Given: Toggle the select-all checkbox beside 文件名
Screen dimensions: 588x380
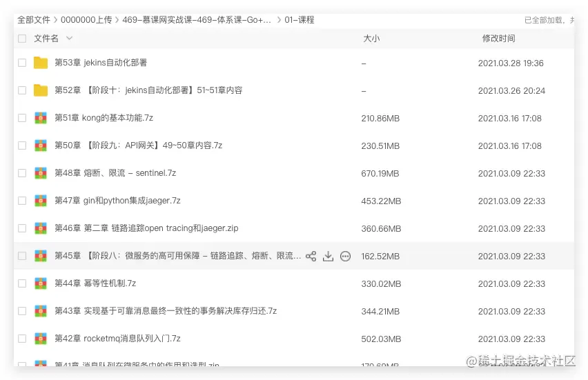Looking at the screenshot, I should (22, 39).
